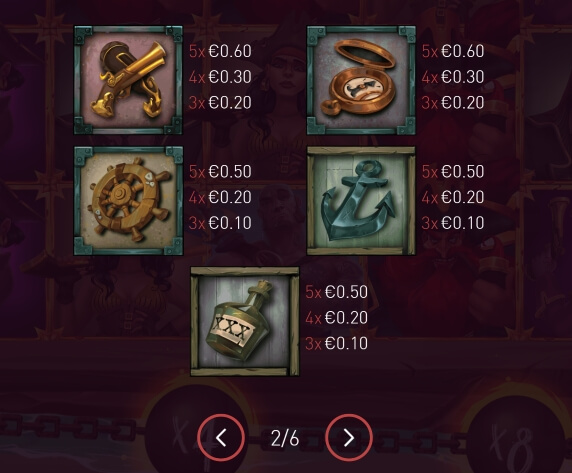This screenshot has height=473, width=572.
Task: Click compass 4x €0.30 payout
Action: click(x=453, y=77)
